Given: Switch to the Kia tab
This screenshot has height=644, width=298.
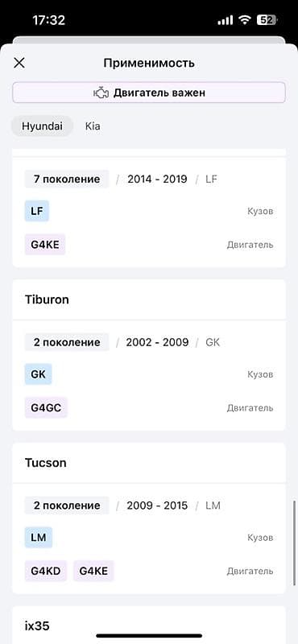Looking at the screenshot, I should (93, 126).
